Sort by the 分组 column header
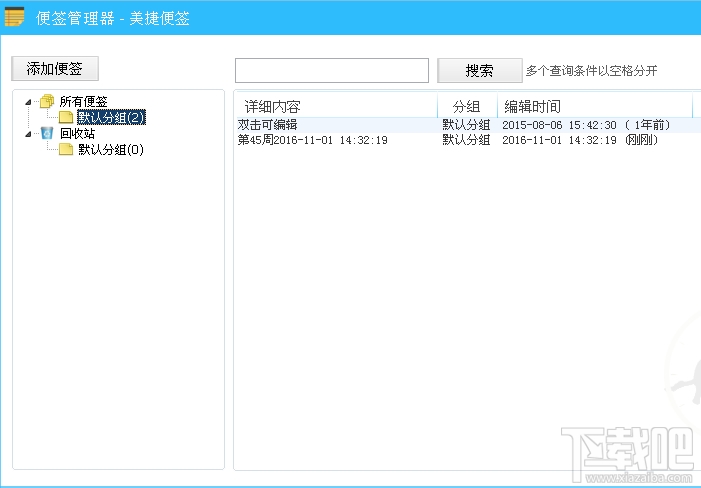The image size is (701, 488). (x=467, y=106)
